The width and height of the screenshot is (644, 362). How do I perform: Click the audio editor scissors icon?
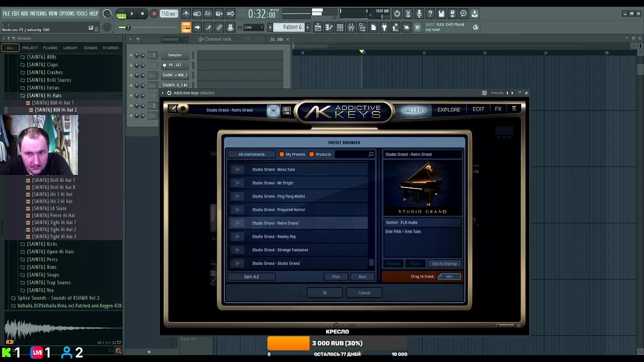[408, 14]
